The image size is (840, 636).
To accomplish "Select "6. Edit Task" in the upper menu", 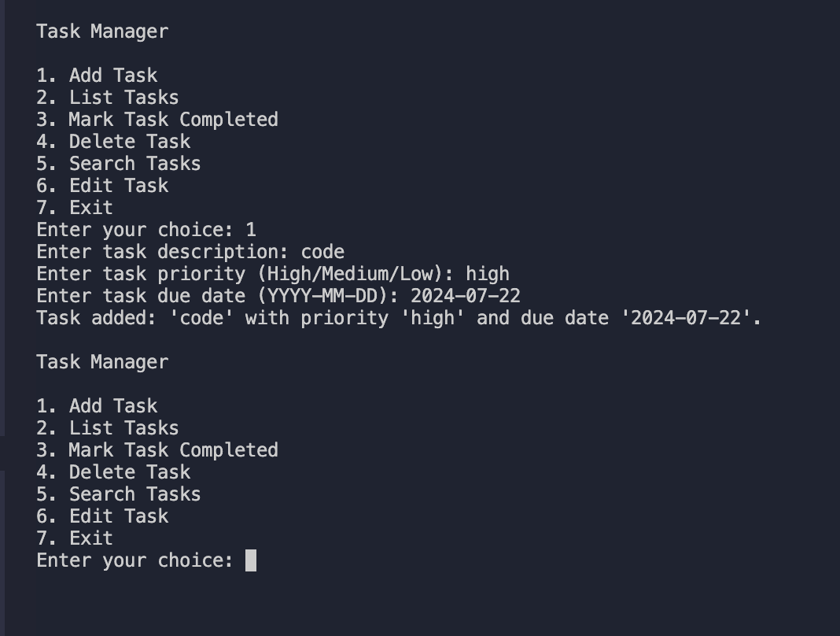I will pyautogui.click(x=102, y=186).
